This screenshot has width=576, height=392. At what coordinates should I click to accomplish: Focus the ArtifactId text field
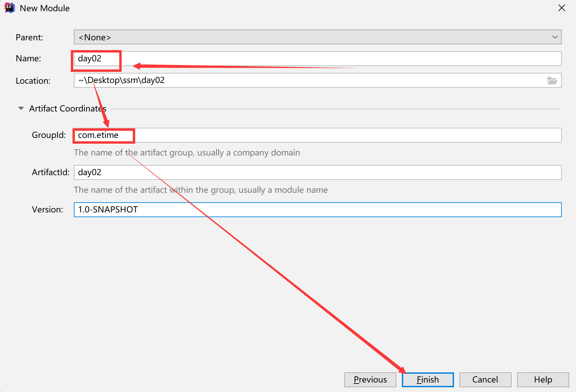[317, 172]
